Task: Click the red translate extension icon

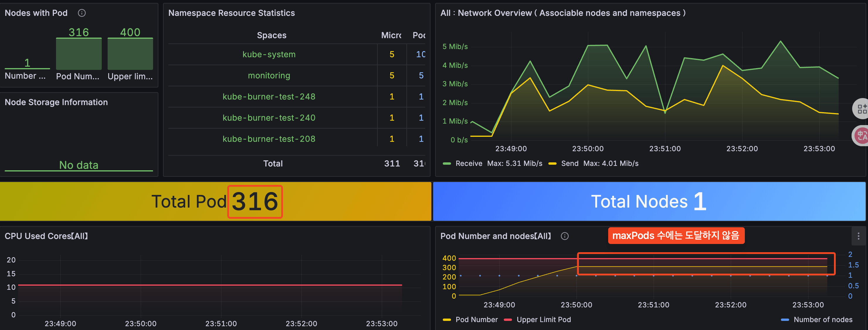Action: 862,136
